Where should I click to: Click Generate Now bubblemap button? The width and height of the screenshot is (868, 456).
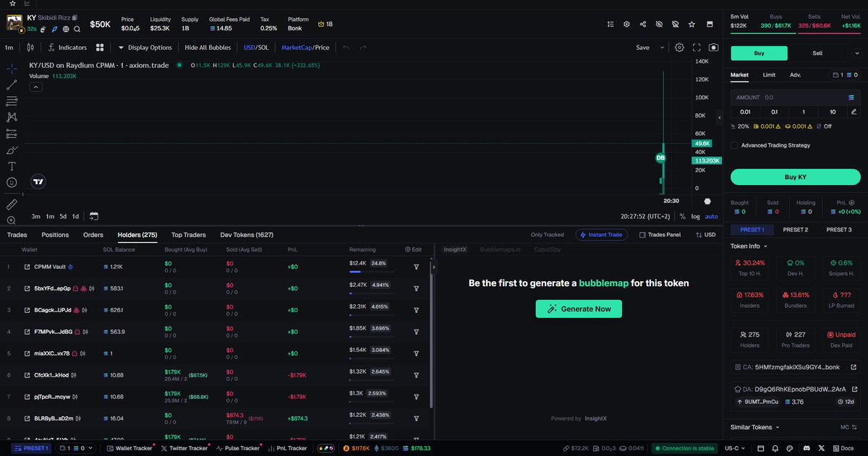click(579, 309)
